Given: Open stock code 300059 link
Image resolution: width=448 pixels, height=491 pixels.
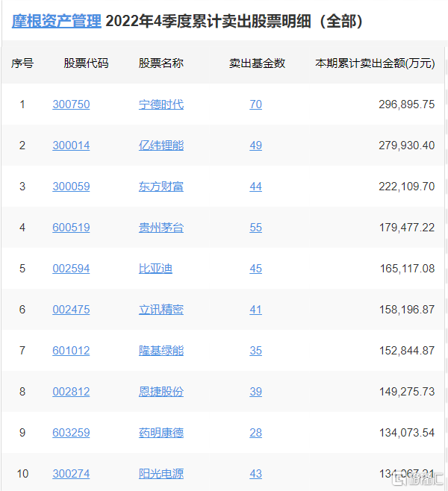Looking at the screenshot, I should click(x=71, y=187).
